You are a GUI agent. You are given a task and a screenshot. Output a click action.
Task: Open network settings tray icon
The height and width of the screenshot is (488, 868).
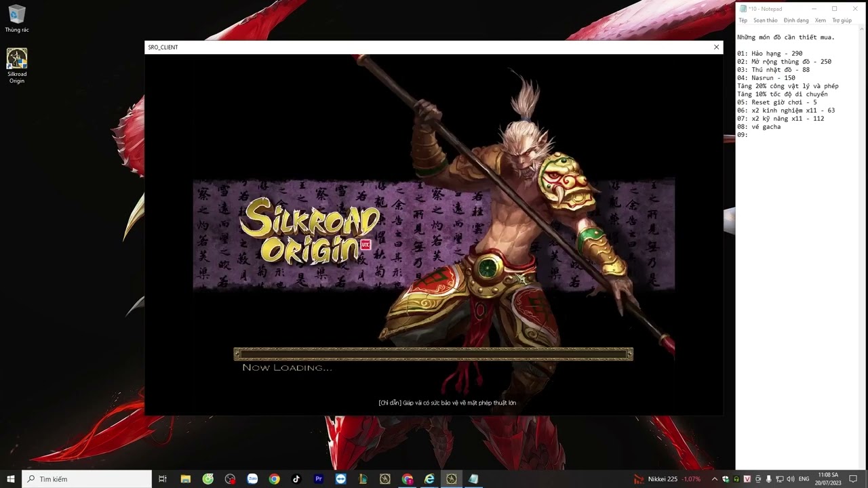pos(780,479)
